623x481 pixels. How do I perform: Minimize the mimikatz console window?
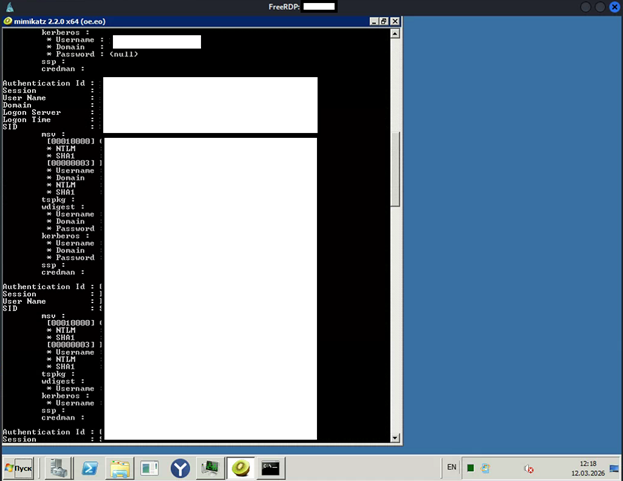click(x=373, y=21)
